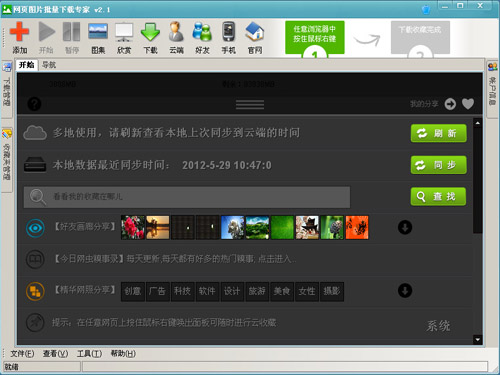Click the blue titlebar skin icon
500x375 pixels.
pyautogui.click(x=426, y=9)
